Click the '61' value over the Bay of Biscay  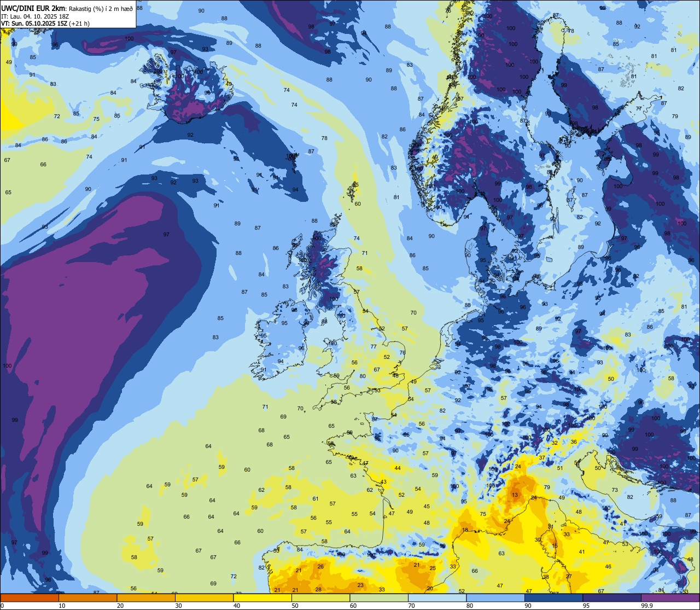[316, 499]
